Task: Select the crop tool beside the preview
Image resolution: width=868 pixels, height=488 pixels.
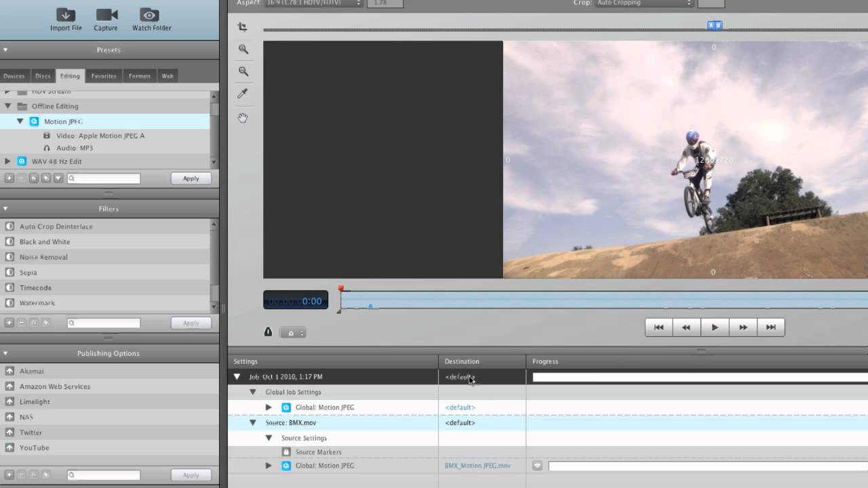Action: tap(243, 27)
